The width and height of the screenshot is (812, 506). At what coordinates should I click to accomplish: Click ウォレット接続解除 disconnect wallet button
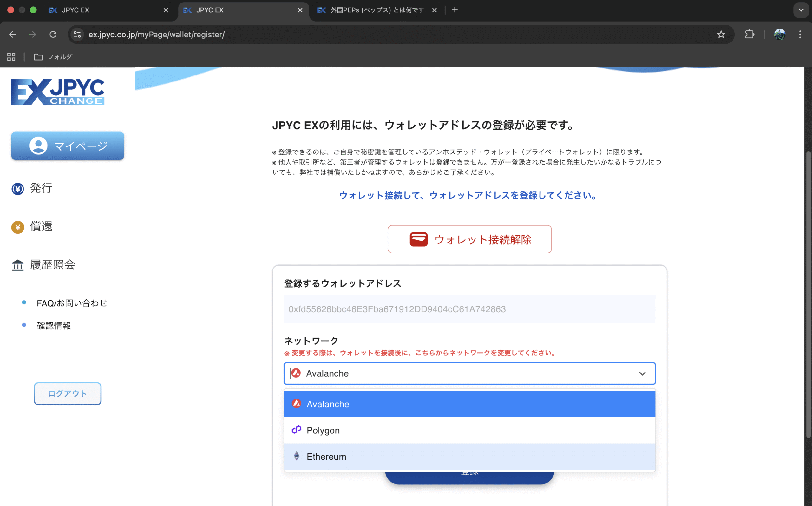pos(469,239)
